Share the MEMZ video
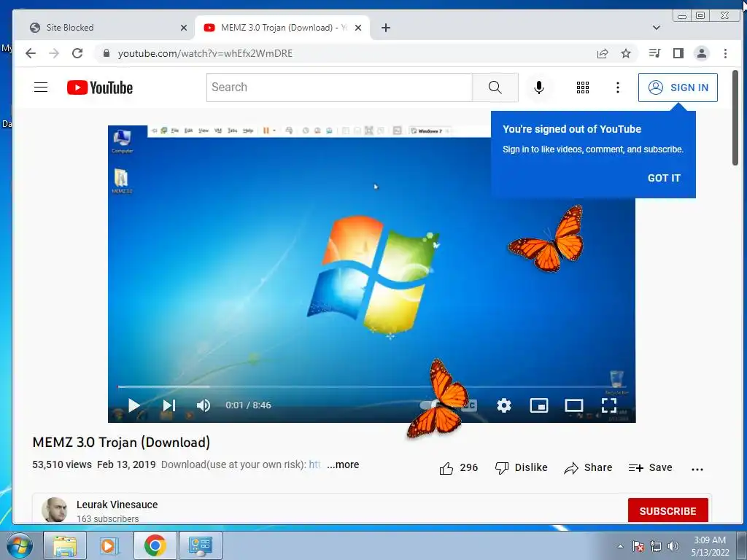747x560 pixels. (x=588, y=468)
